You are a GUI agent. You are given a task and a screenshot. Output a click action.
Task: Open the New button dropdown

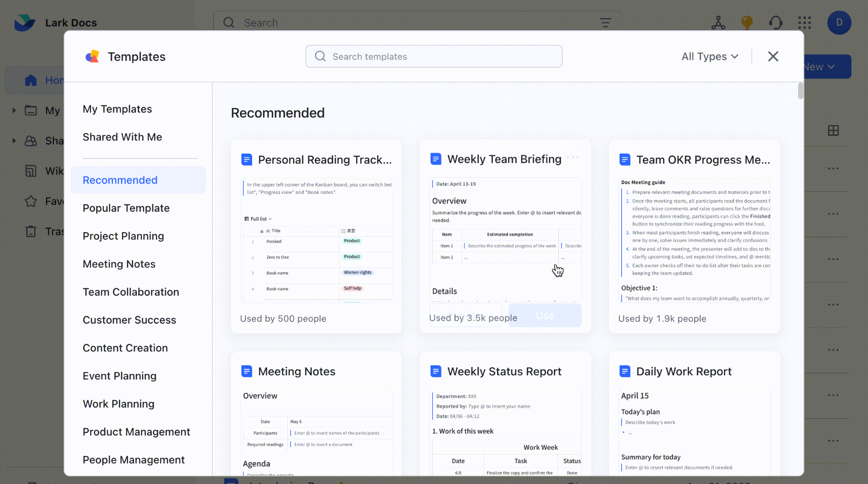pyautogui.click(x=827, y=67)
